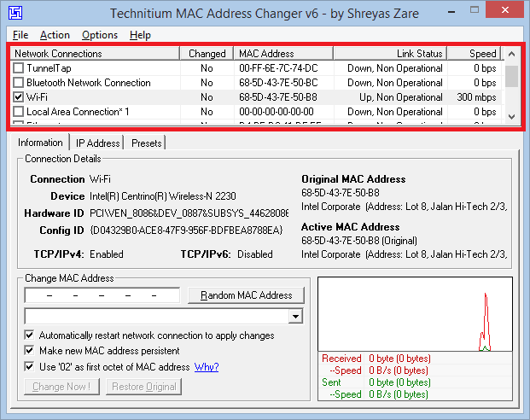Viewport: 530px width, 420px height.
Task: Click the Change Now! button
Action: pyautogui.click(x=61, y=387)
